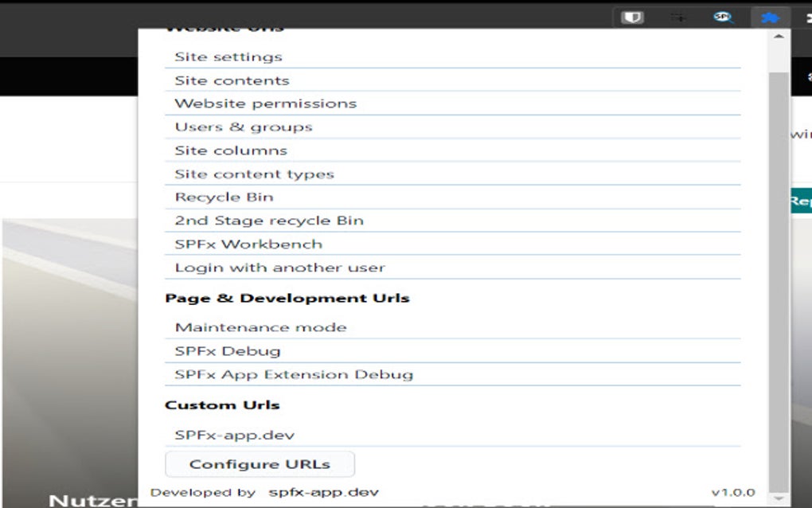Click the shield-shaped extension icon
Viewport: 812px width, 508px height.
tap(631, 17)
